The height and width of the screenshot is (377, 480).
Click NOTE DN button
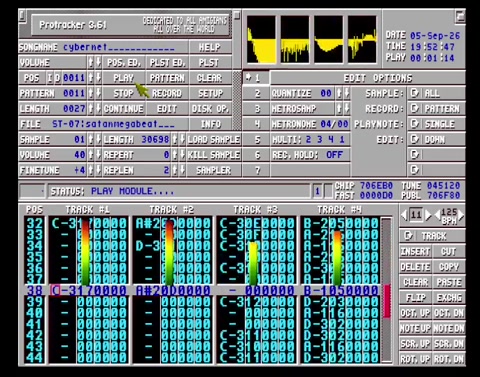click(449, 328)
